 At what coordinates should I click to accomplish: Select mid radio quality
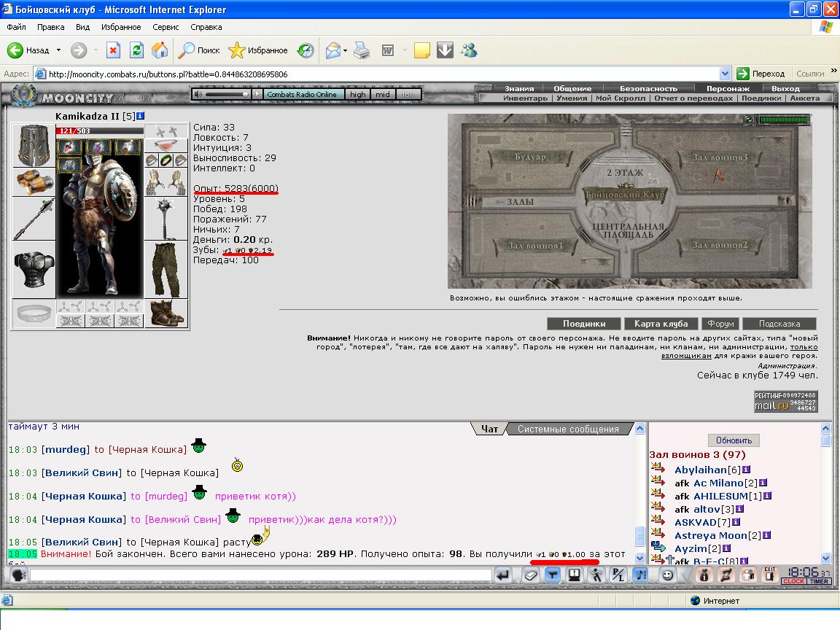(383, 94)
